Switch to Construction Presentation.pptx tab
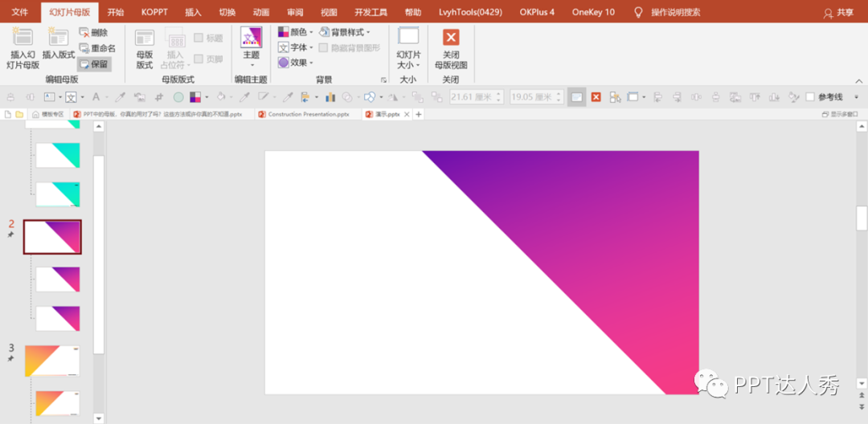 [x=305, y=114]
